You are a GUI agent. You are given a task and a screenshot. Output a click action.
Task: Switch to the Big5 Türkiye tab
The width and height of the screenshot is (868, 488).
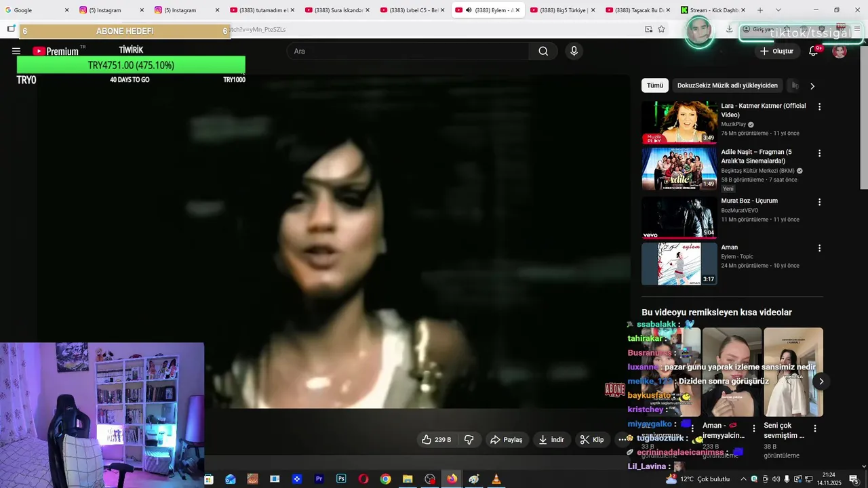tap(563, 10)
